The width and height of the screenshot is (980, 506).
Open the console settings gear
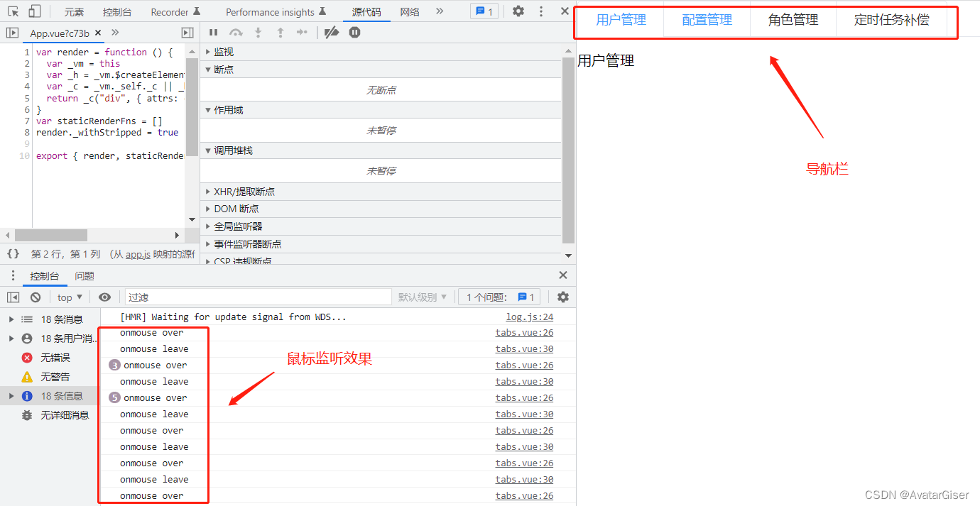coord(563,297)
